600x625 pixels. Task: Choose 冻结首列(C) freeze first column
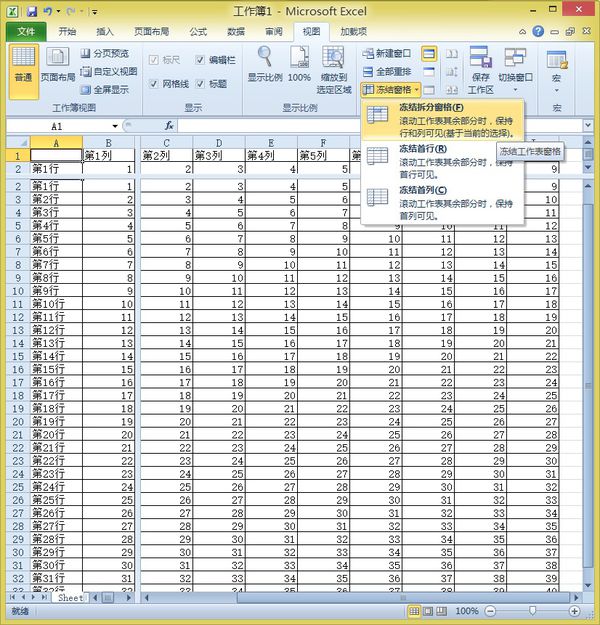point(443,203)
